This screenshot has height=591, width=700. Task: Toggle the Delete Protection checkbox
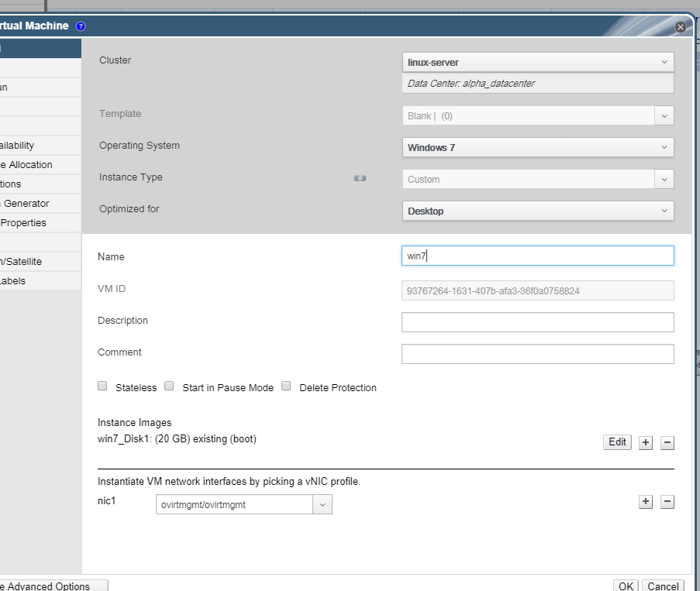286,387
